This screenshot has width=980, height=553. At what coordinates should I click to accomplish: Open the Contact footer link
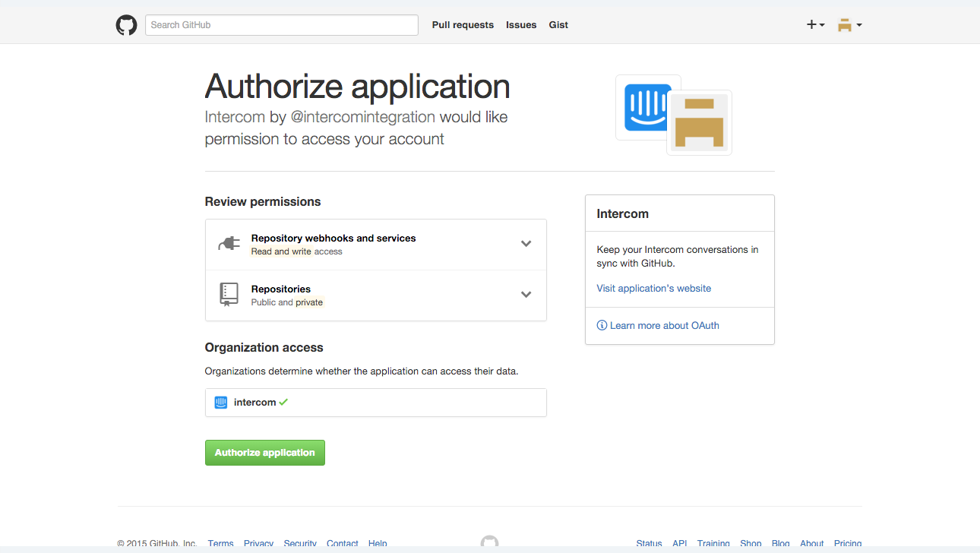[x=343, y=543]
